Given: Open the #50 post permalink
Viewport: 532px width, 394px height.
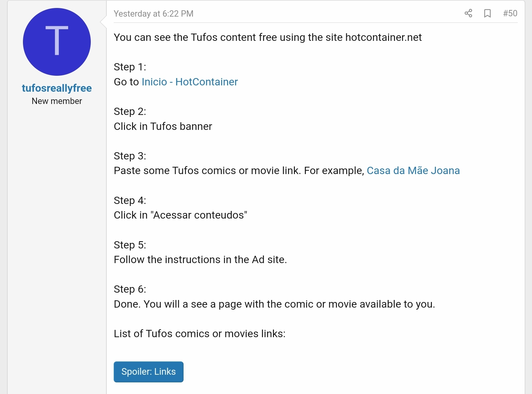Looking at the screenshot, I should [x=510, y=13].
